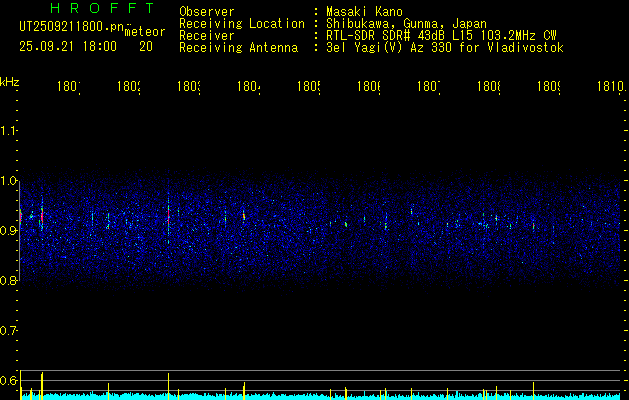The image size is (629, 400).
Task: Click the 1809 time axis label
Action: tap(549, 86)
